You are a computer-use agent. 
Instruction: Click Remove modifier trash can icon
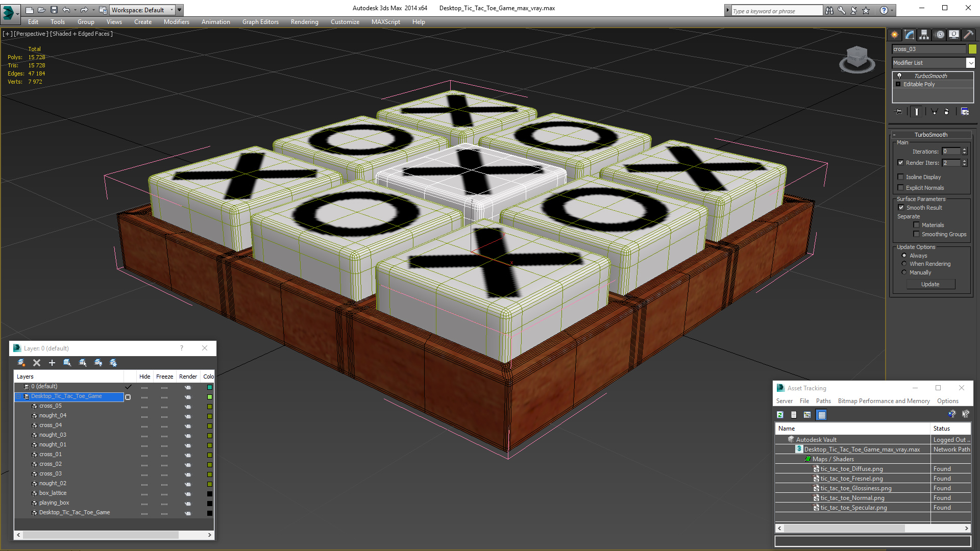pos(947,111)
